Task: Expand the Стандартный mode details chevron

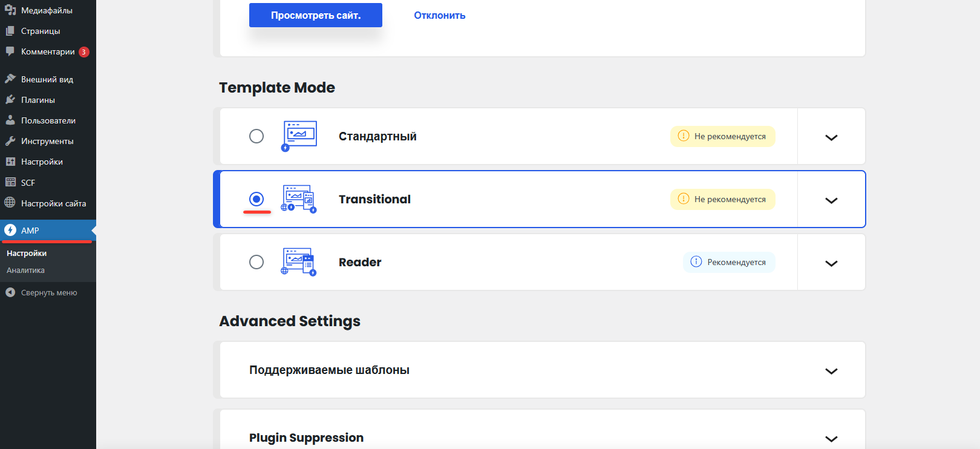Action: point(831,137)
